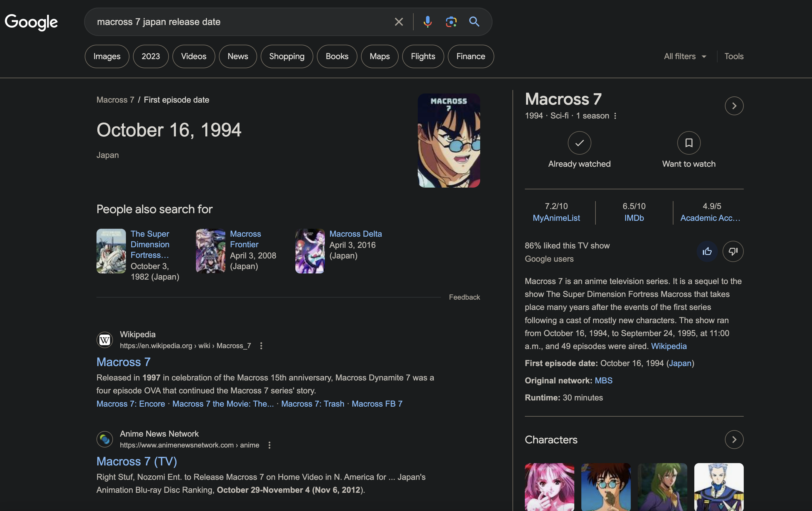The image size is (812, 511).
Task: Open Macross Frontier thumbnail image
Action: tap(210, 251)
